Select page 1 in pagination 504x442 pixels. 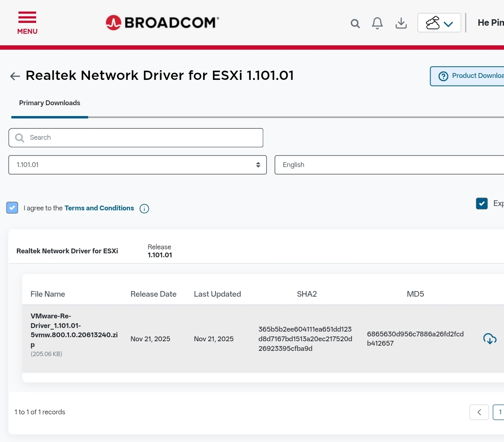tap(499, 412)
